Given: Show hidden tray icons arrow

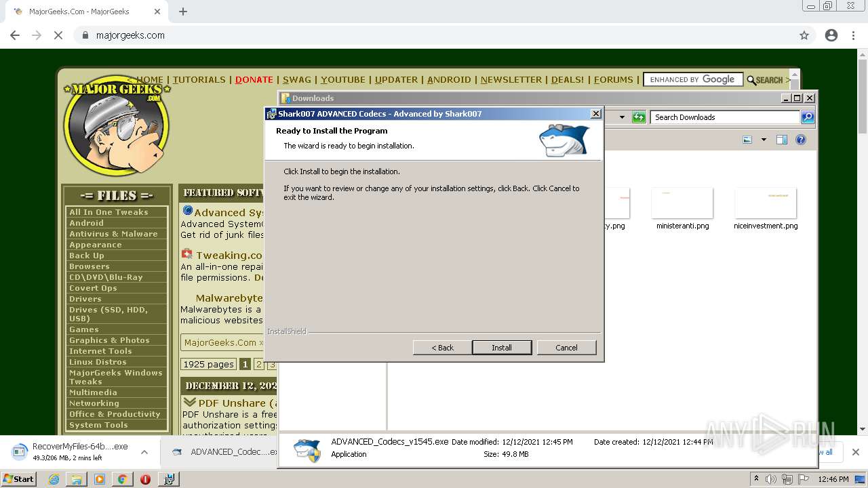Looking at the screenshot, I should (756, 479).
